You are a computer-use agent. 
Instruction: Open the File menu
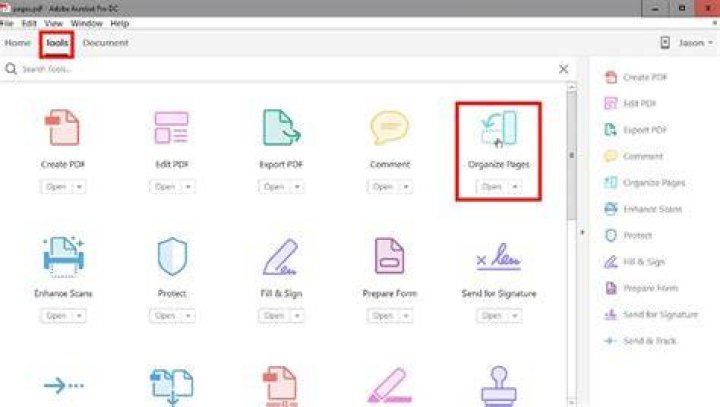point(6,23)
